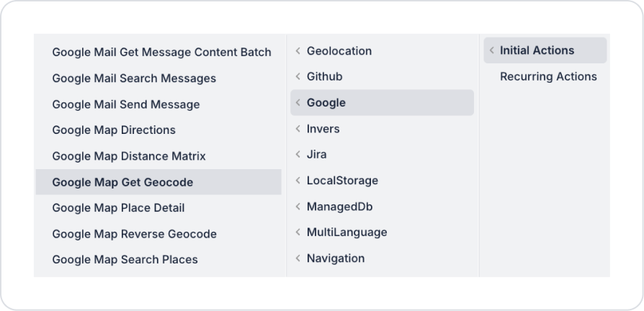Click the LocalStorage chevron icon
Image resolution: width=644 pixels, height=311 pixels.
[x=298, y=181]
